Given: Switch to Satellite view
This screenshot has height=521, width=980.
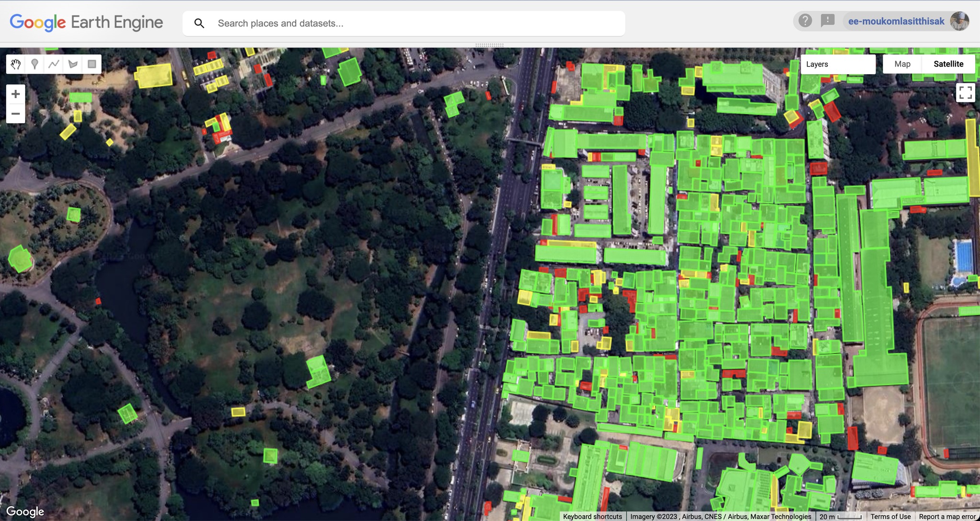Looking at the screenshot, I should 948,64.
